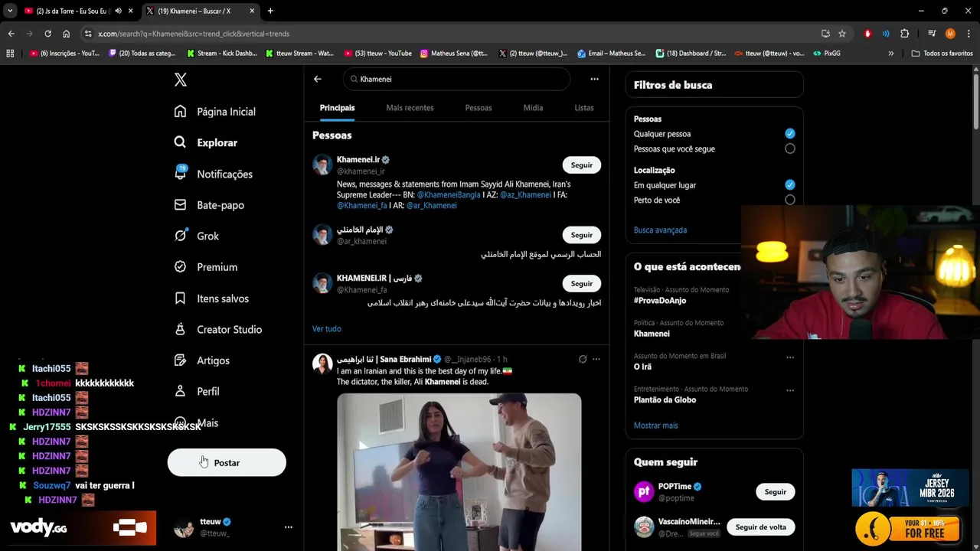Open more options on Sana Ebrahimi's post
This screenshot has height=551, width=980.
tap(596, 359)
